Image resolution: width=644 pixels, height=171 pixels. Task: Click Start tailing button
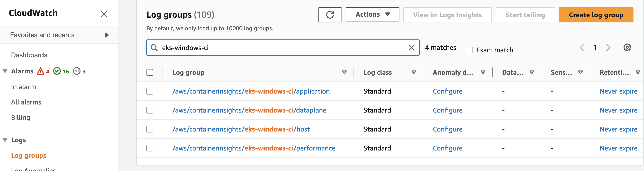click(525, 15)
